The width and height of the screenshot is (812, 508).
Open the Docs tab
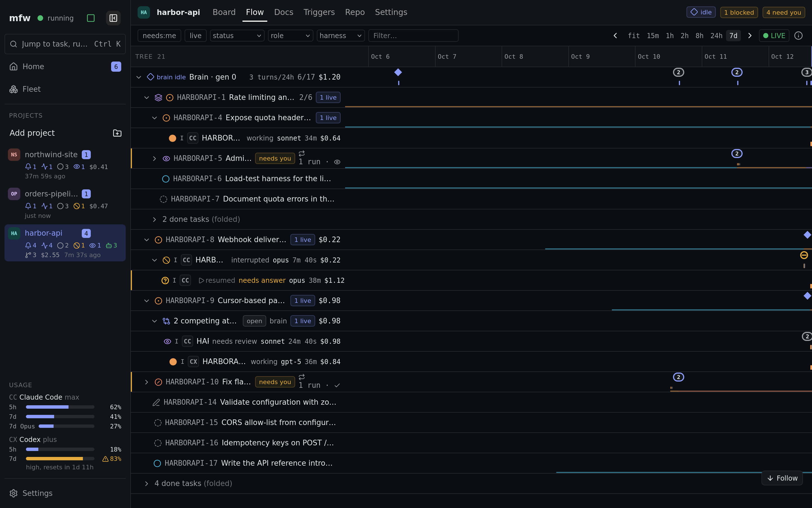point(284,12)
